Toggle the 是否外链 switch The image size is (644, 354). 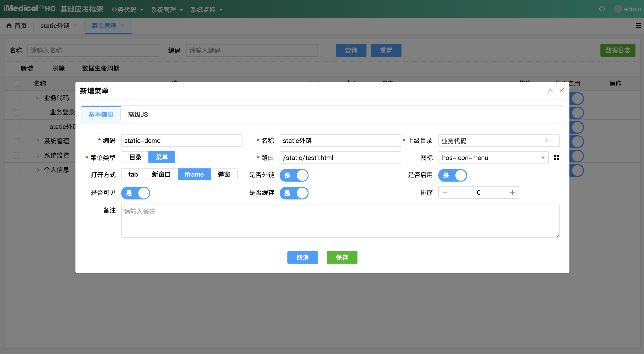pos(294,175)
